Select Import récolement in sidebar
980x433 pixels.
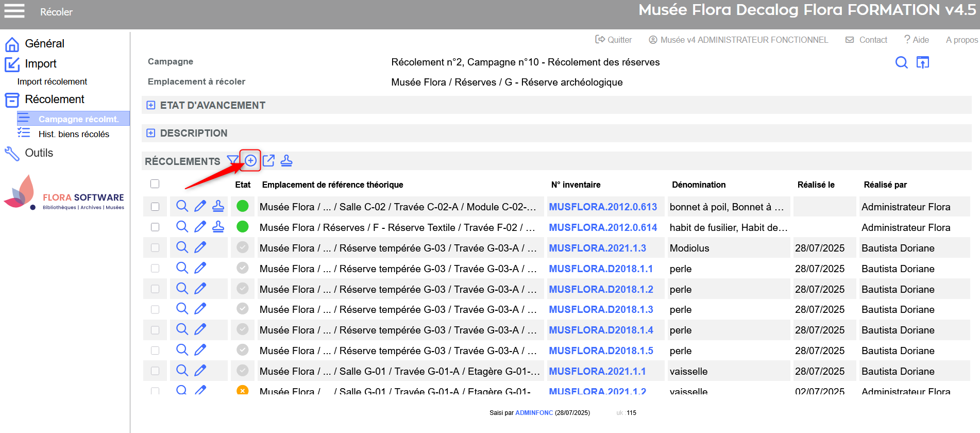tap(52, 81)
